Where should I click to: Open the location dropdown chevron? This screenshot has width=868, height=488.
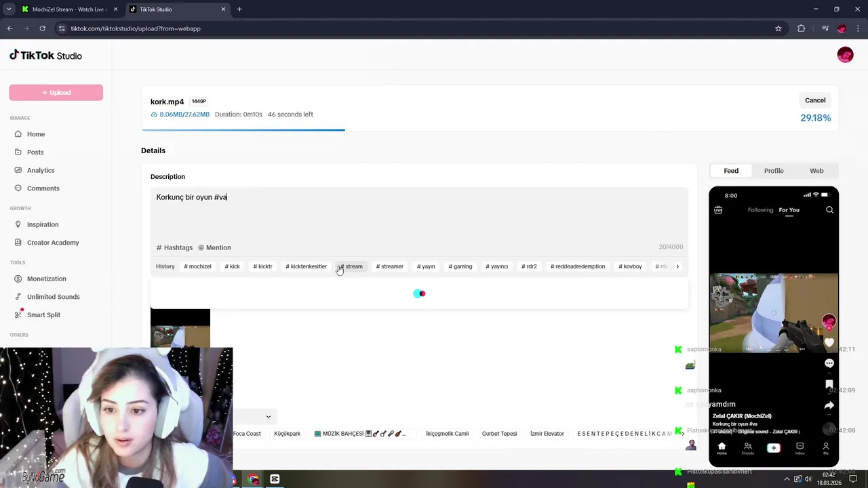coord(268,417)
